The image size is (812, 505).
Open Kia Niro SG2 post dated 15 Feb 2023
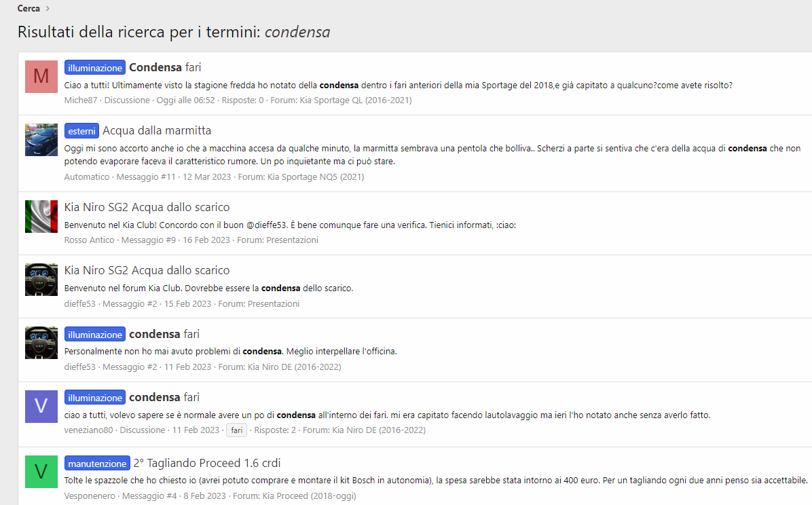coord(147,270)
